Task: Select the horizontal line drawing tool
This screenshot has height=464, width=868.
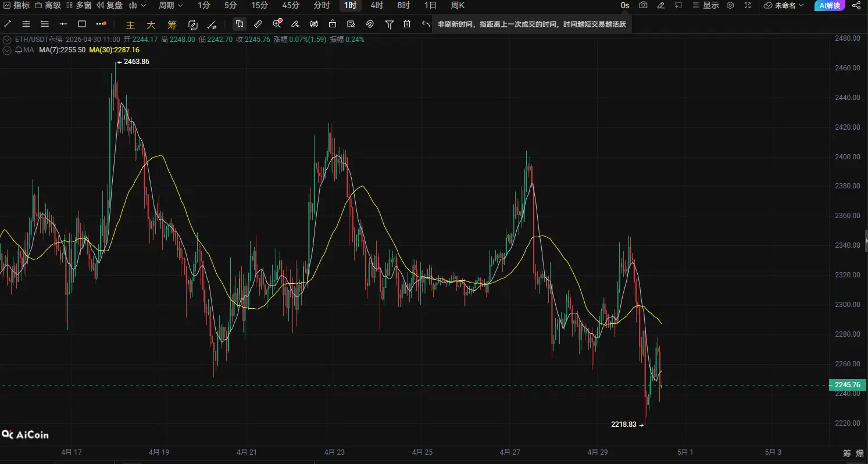Action: (63, 24)
